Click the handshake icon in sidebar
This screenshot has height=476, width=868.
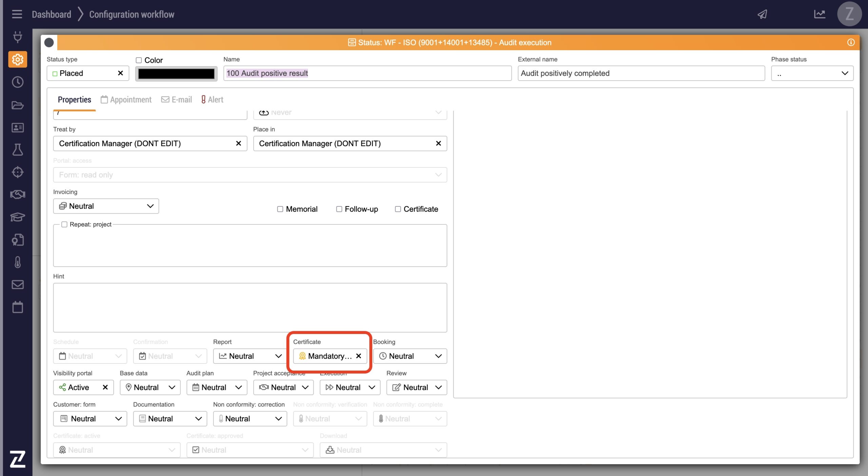(x=18, y=194)
